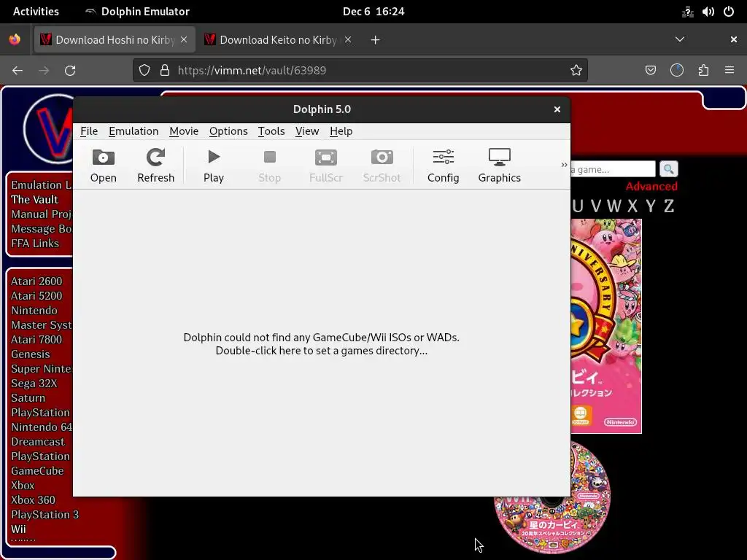This screenshot has height=560, width=747.
Task: Focus the vimm.net URL address bar
Action: point(362,71)
